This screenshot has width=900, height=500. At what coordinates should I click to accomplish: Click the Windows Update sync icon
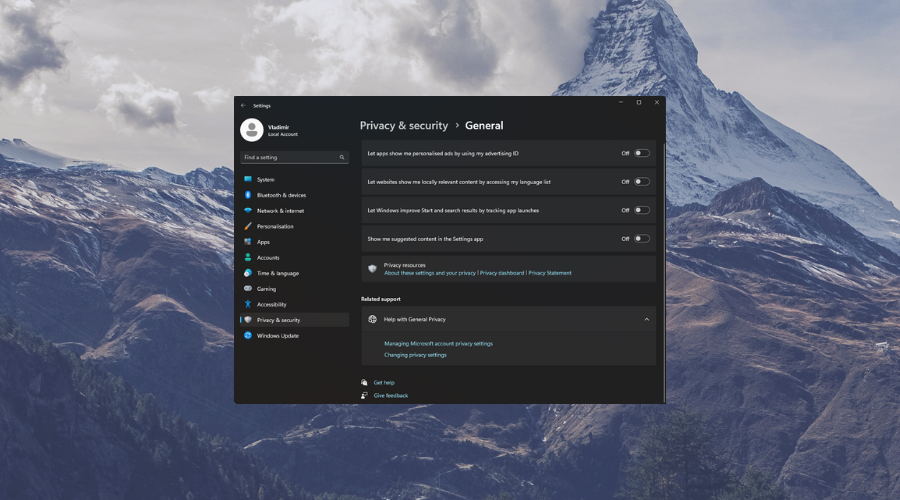click(248, 336)
